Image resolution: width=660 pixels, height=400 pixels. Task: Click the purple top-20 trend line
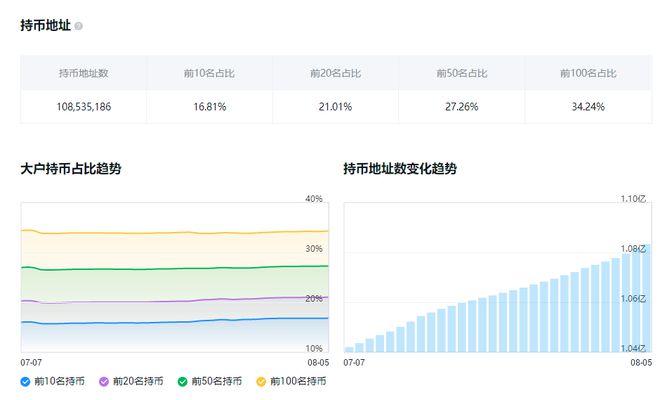pos(180,300)
